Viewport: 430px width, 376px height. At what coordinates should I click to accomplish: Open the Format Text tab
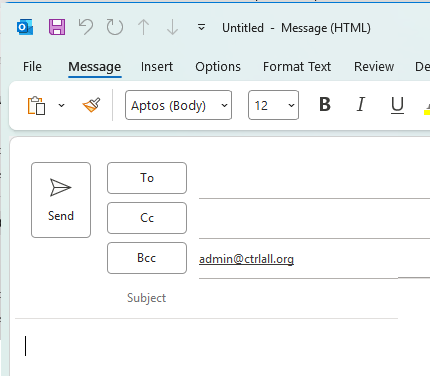click(297, 67)
